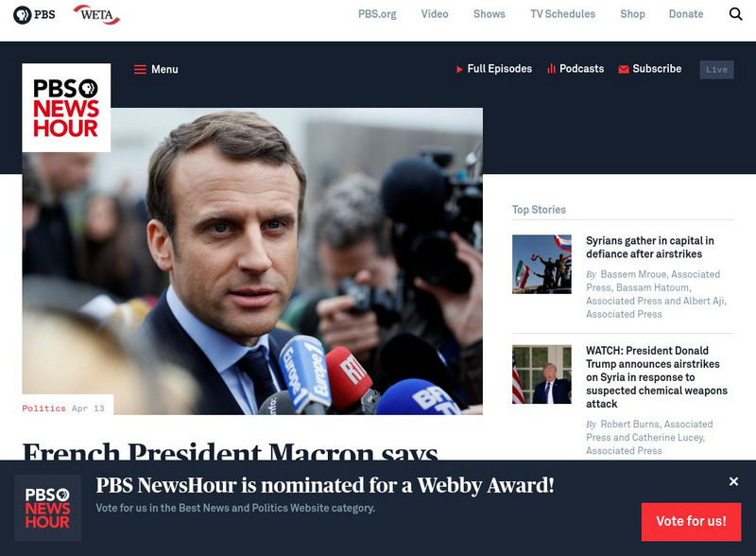Viewport: 756px width, 556px height.
Task: Read Syrians gather in capital story
Action: [x=650, y=247]
